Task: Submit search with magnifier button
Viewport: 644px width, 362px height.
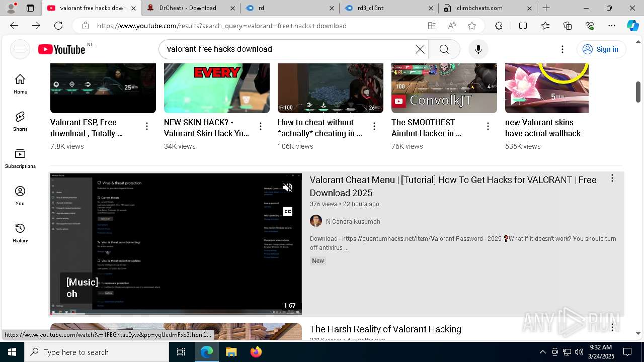Action: [444, 49]
